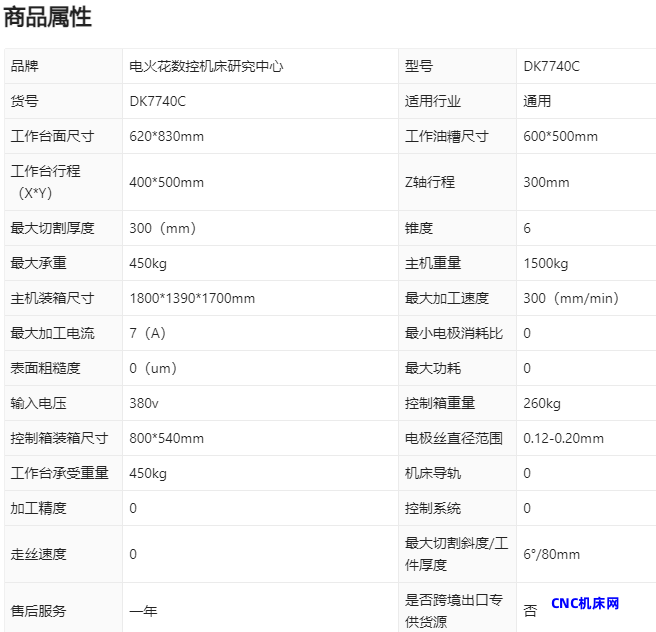Viewport: 656px width, 632px height.
Task: Click main machine weight 1500kg
Action: [545, 263]
